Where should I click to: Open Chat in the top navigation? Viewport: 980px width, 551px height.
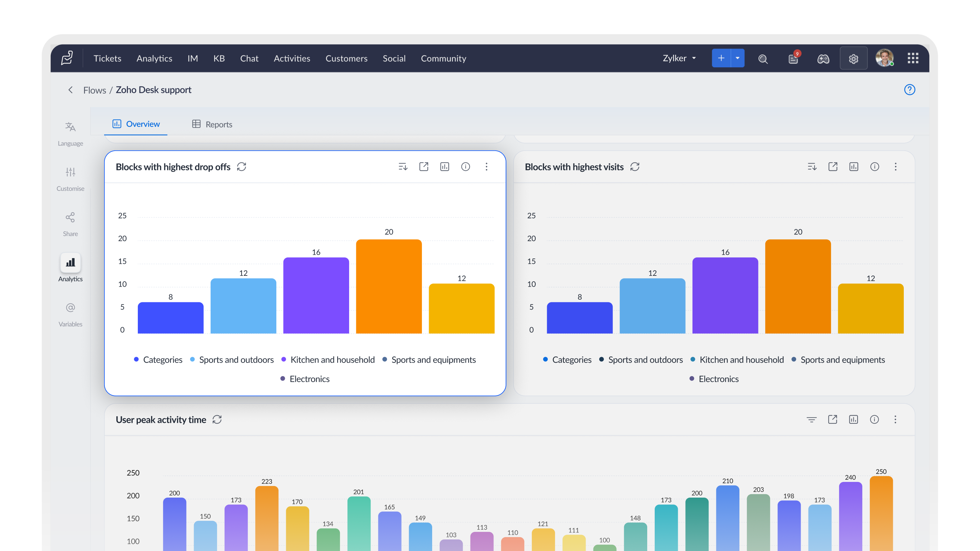(249, 58)
